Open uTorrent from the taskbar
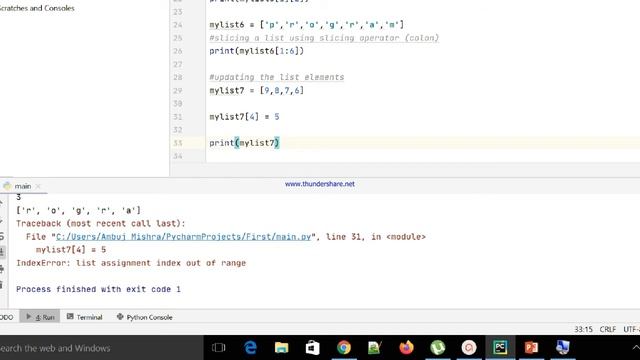 point(438,347)
